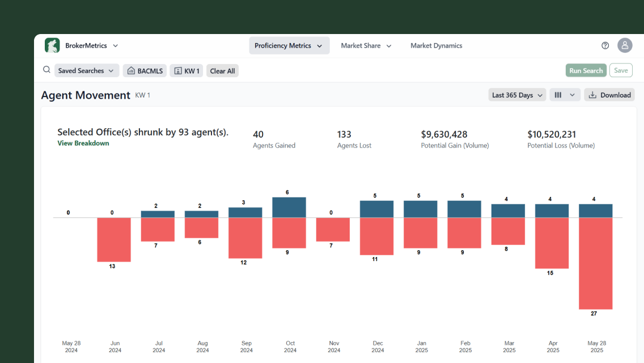The image size is (644, 363).
Task: Expand the Saved Searches dropdown
Action: click(87, 71)
